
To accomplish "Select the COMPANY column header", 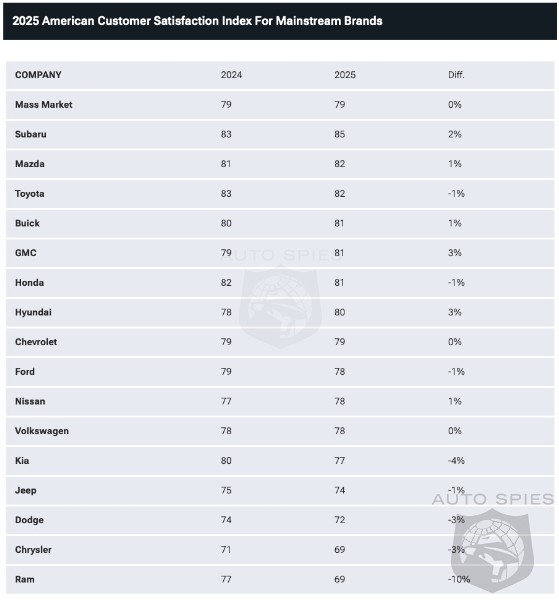I will tap(38, 75).
